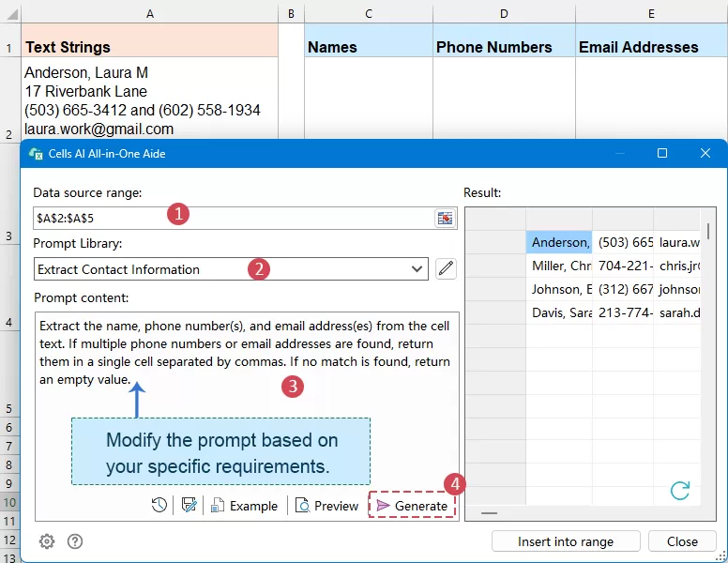Open the help question mark icon
The width and height of the screenshot is (728, 563).
tap(75, 541)
